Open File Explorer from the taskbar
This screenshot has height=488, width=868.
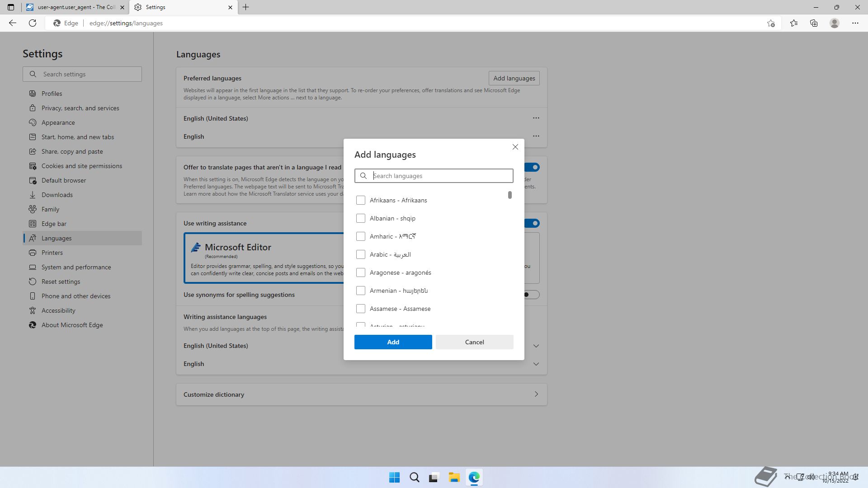(x=454, y=477)
